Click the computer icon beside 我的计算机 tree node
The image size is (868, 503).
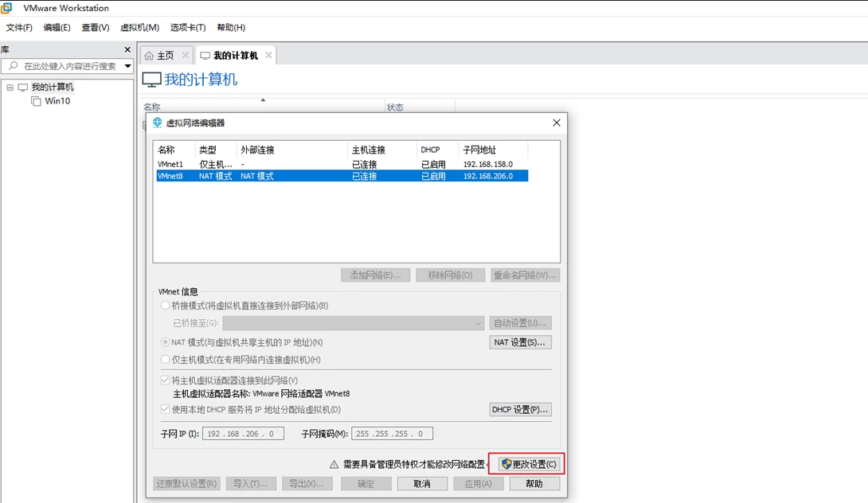click(x=23, y=87)
